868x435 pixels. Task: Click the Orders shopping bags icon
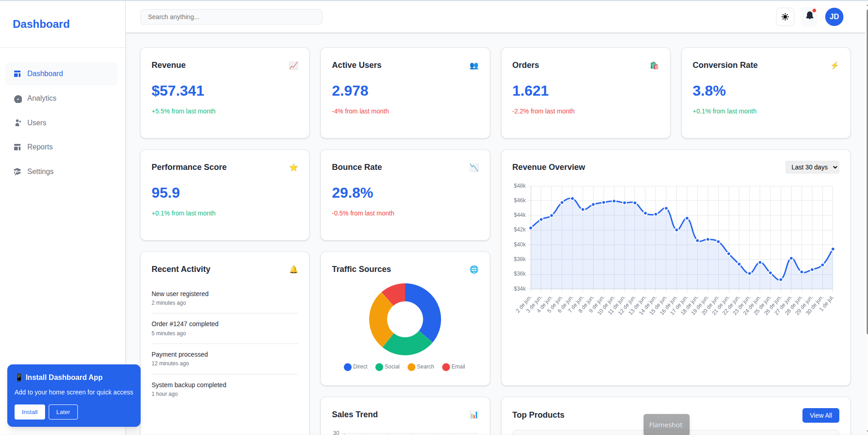pyautogui.click(x=654, y=66)
